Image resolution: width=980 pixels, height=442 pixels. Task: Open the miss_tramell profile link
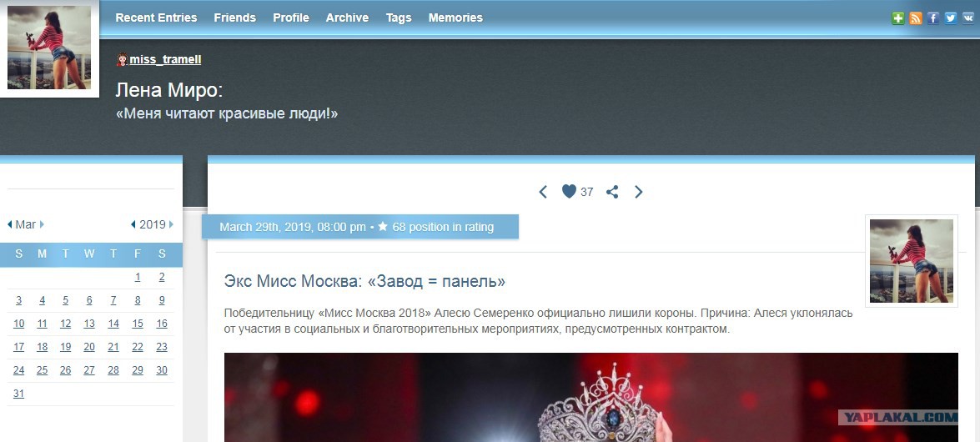(x=166, y=59)
